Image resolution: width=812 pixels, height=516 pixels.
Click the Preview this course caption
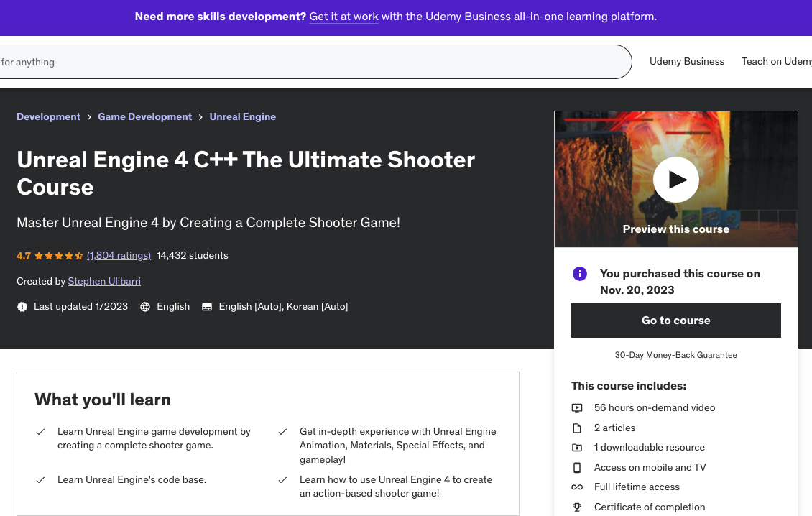[675, 229]
